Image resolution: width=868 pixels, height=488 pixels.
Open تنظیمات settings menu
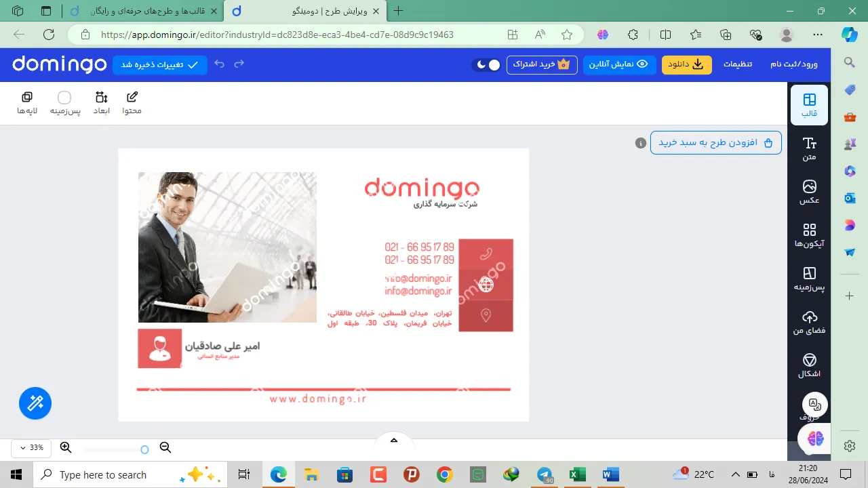tap(737, 64)
